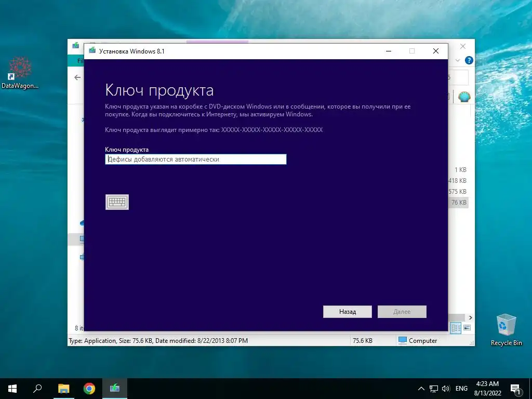Open taskbar search magnifier

point(37,389)
